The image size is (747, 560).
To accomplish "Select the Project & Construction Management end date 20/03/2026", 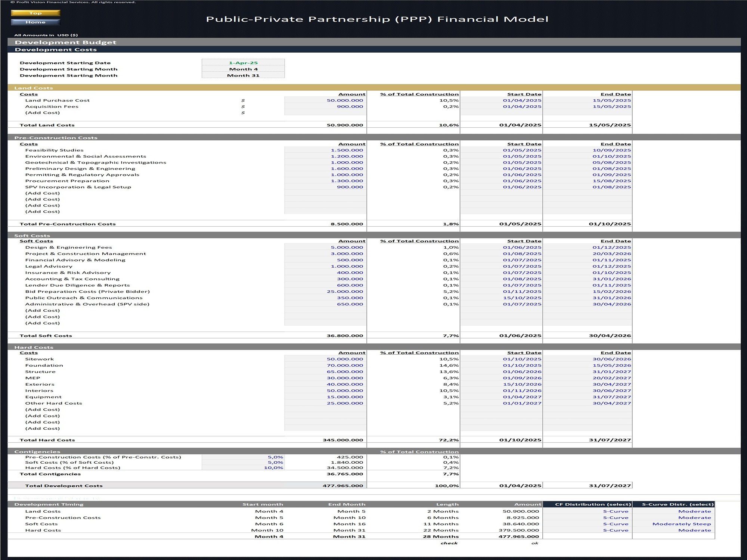I will 588,254.
